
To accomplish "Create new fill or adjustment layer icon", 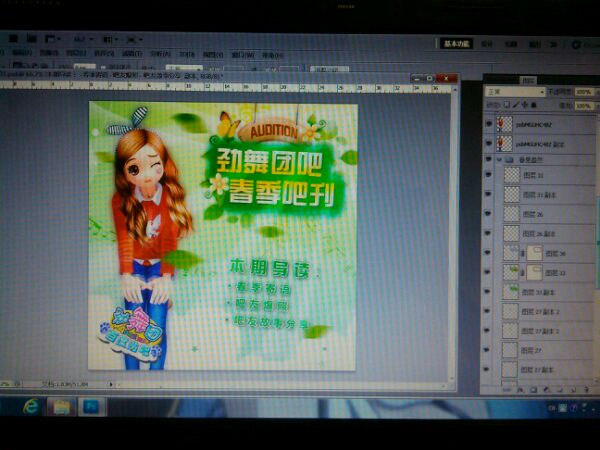I will 547,390.
